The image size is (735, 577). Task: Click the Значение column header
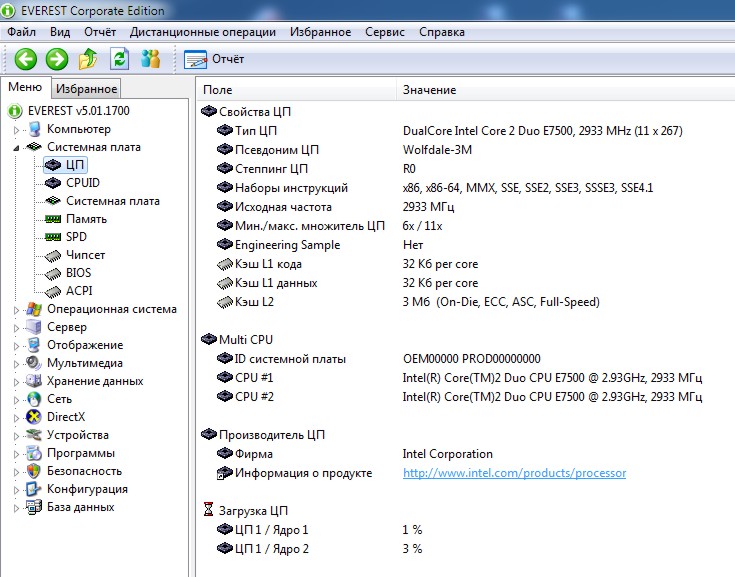click(x=429, y=90)
